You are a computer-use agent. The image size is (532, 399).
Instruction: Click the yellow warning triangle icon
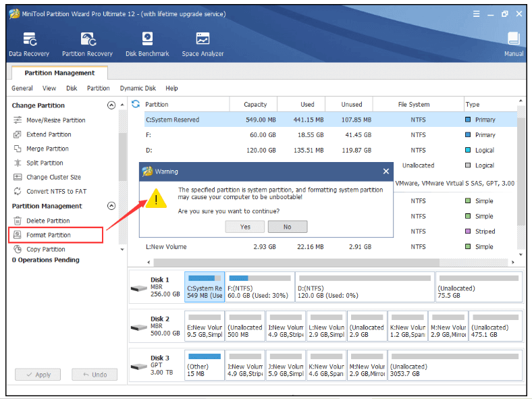pyautogui.click(x=156, y=198)
